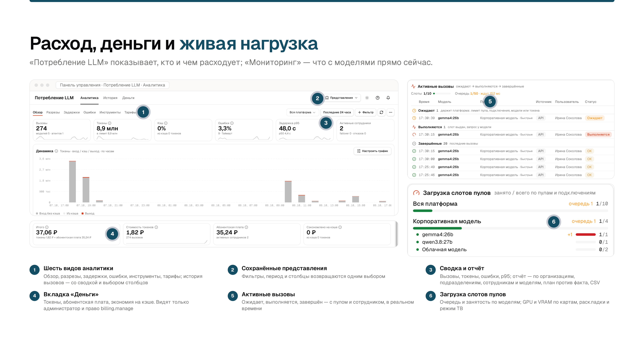Click the clock icon of the 17:30:39 row
The image size is (644, 362).
point(414,118)
